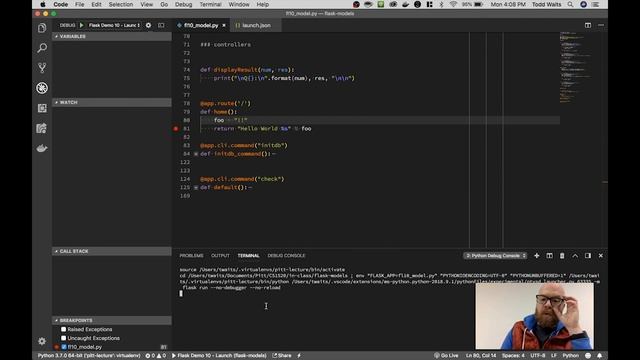The image size is (640, 360).
Task: Start debugging with green play arrow
Action: pos(82,25)
